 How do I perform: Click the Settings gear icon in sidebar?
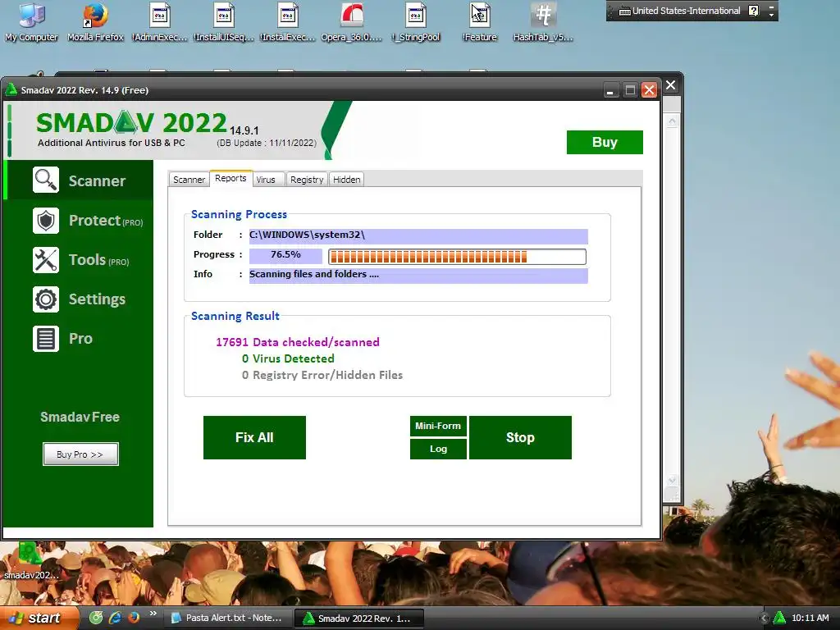click(x=46, y=299)
